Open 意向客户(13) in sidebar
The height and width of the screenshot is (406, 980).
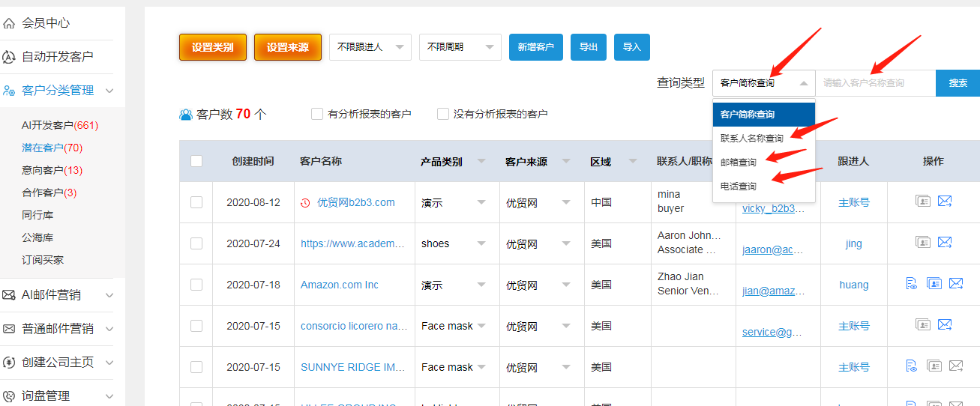pos(52,170)
